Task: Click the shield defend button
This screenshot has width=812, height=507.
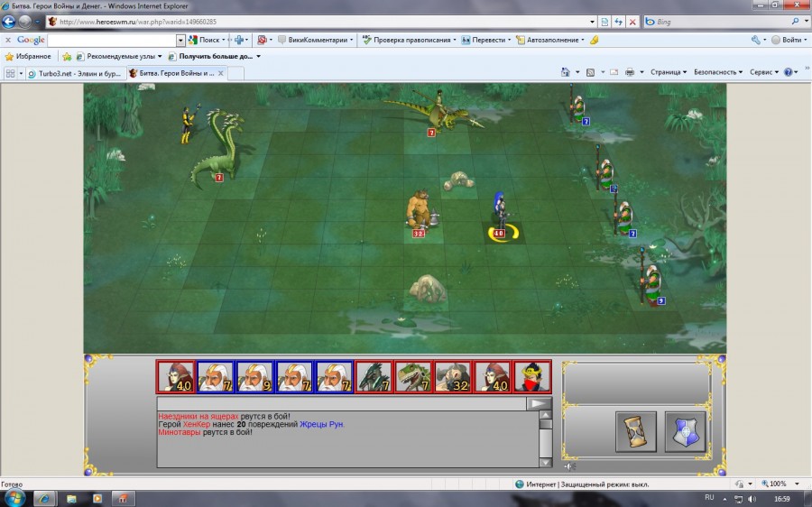Action: tap(685, 431)
